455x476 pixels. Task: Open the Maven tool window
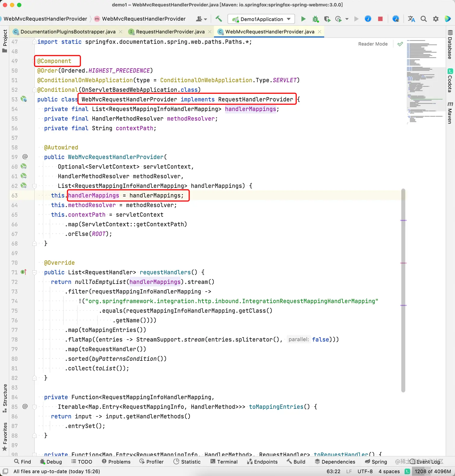click(450, 113)
